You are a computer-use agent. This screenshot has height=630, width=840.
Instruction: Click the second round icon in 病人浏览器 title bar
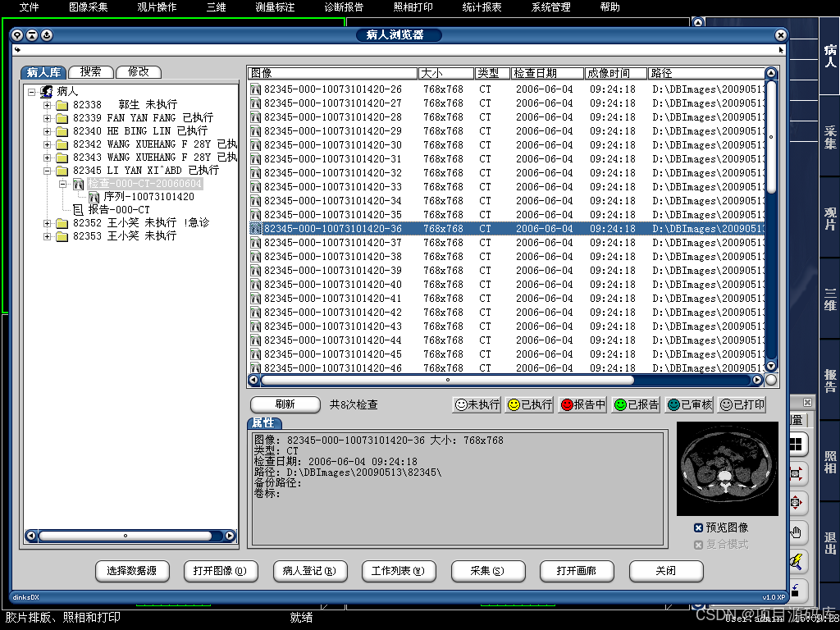click(x=32, y=35)
